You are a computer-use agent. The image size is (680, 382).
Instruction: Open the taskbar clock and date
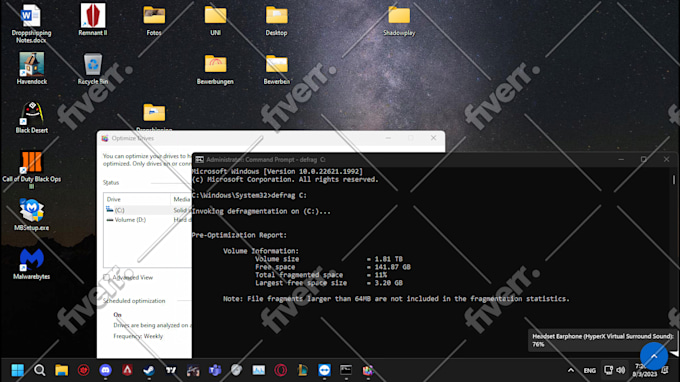[644, 371]
